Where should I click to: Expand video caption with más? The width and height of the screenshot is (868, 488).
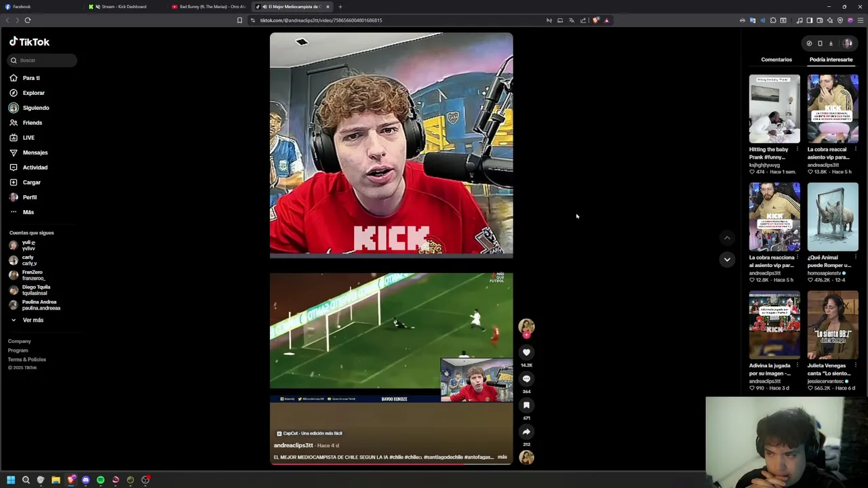502,457
